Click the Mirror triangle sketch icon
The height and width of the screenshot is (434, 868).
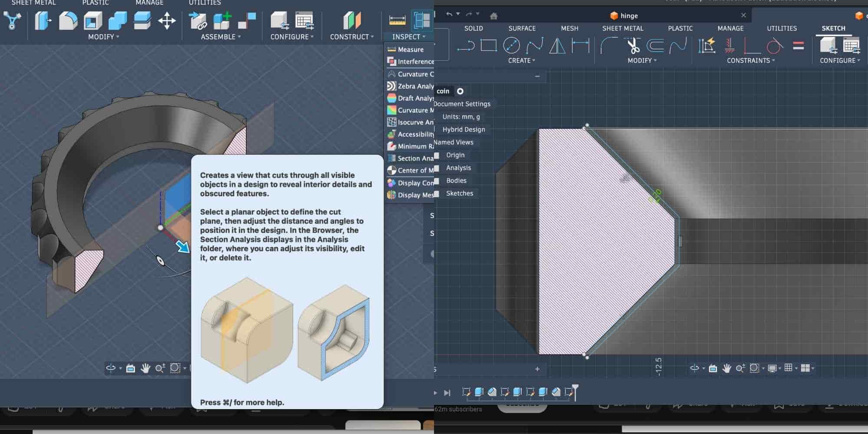coord(557,45)
